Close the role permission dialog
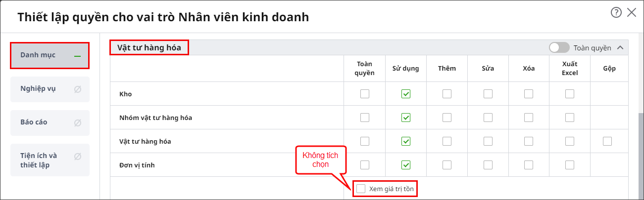The height and width of the screenshot is (200, 644). [632, 13]
